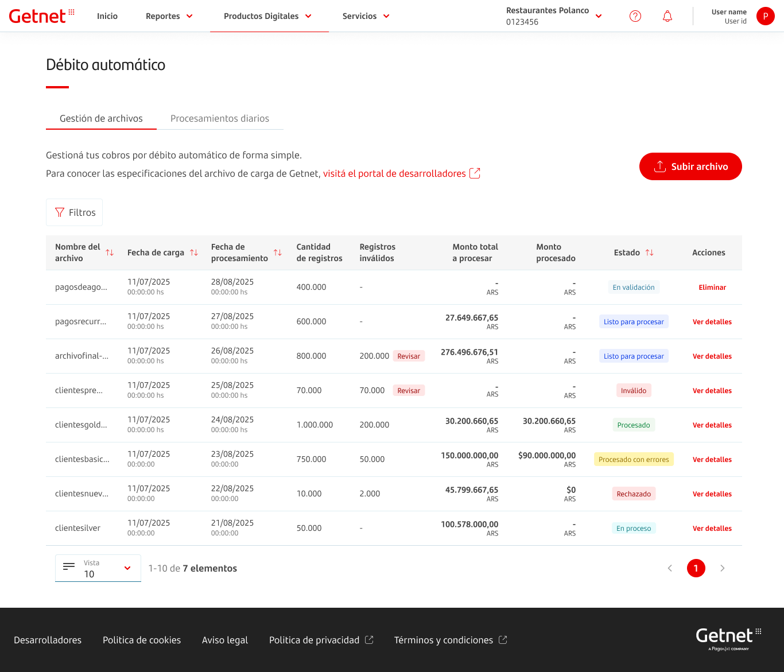784x672 pixels.
Task: Sort by Fecha de procesamiento column
Action: tap(278, 253)
